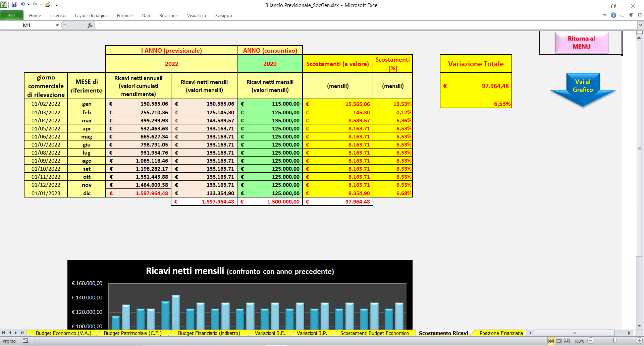Open the Redo history dropdown arrow
The width and height of the screenshot is (644, 346).
pos(41,5)
